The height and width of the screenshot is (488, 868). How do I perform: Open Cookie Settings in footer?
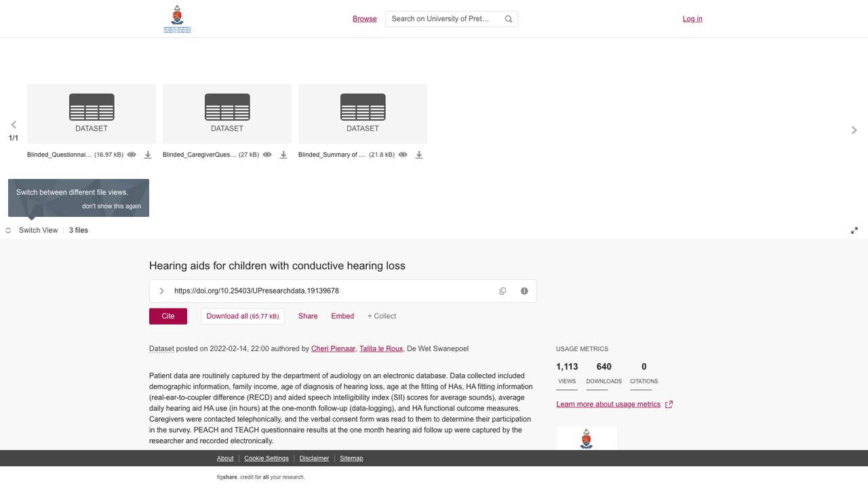pos(267,458)
